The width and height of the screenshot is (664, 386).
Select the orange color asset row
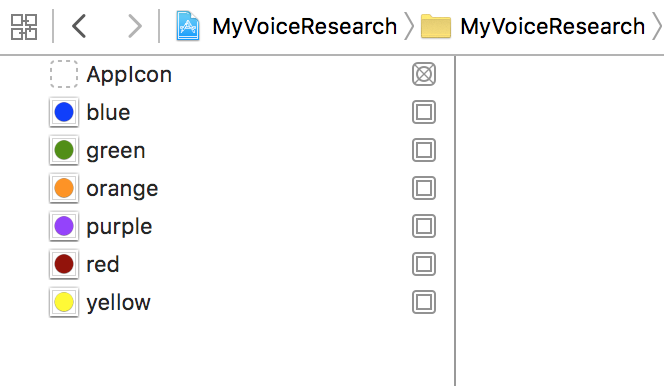[242, 188]
